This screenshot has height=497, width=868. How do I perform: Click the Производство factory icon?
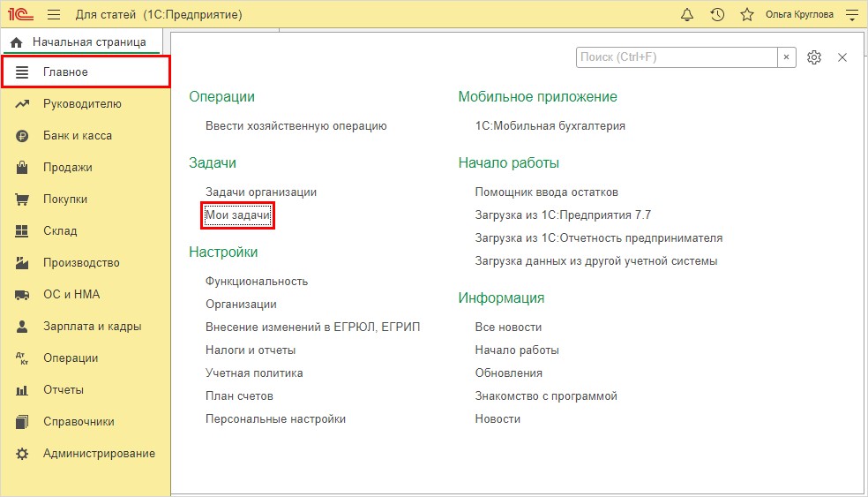[21, 263]
